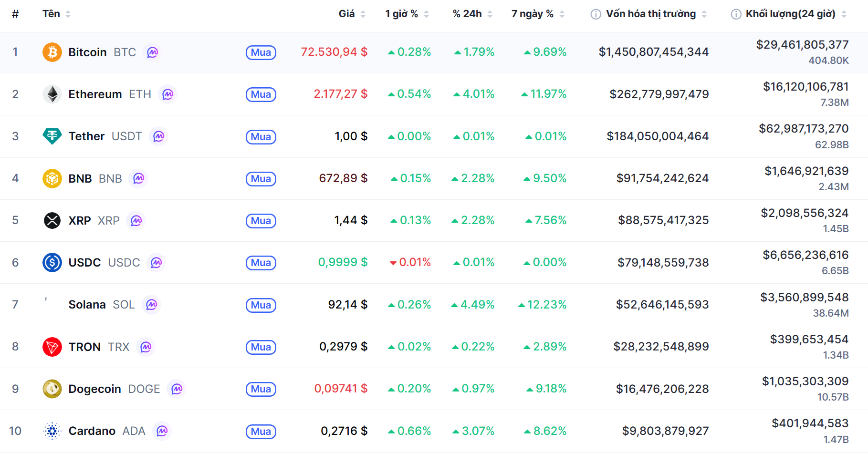
Task: Sort table by Giá column
Action: [347, 14]
